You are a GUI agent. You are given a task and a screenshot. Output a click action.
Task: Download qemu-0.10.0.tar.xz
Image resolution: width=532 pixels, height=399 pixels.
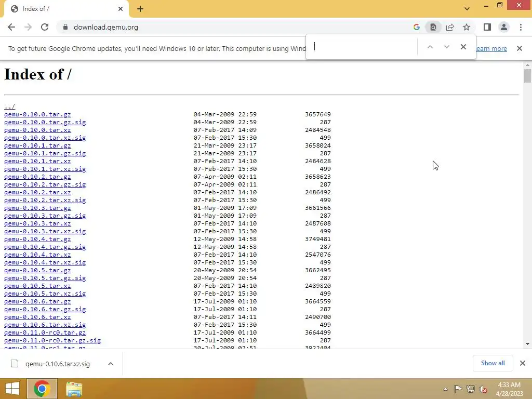point(37,130)
